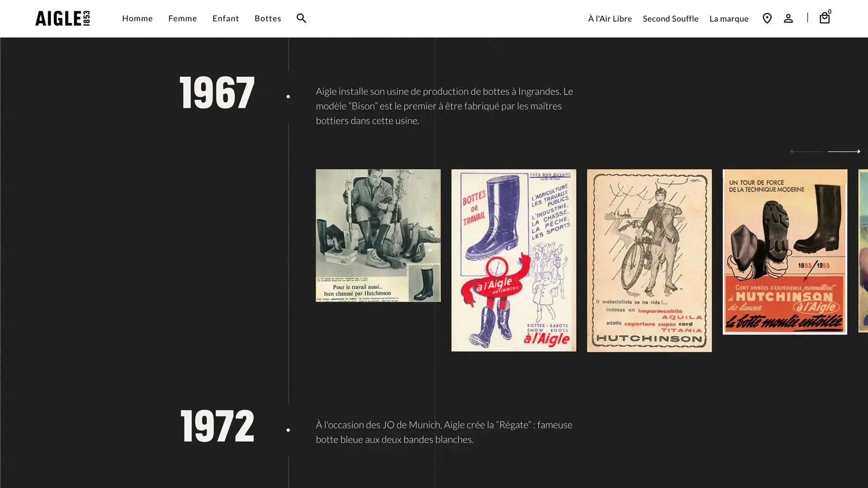Open the Femme menu
This screenshot has width=868, height=488.
coord(182,18)
